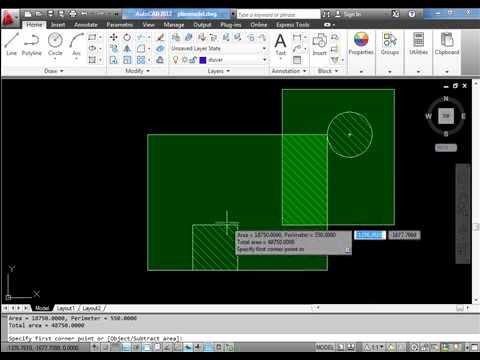Switch to the Annotate ribbon tab
The width and height of the screenshot is (480, 360).
pos(86,25)
